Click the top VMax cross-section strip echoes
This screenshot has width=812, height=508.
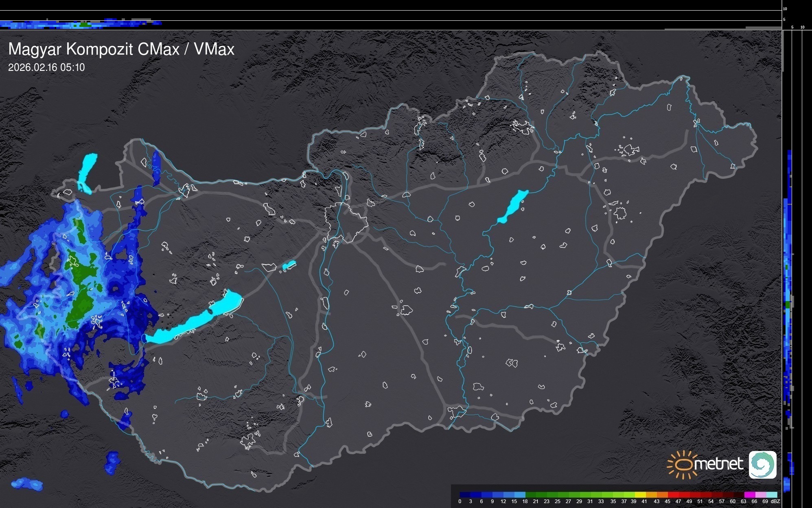(x=81, y=24)
